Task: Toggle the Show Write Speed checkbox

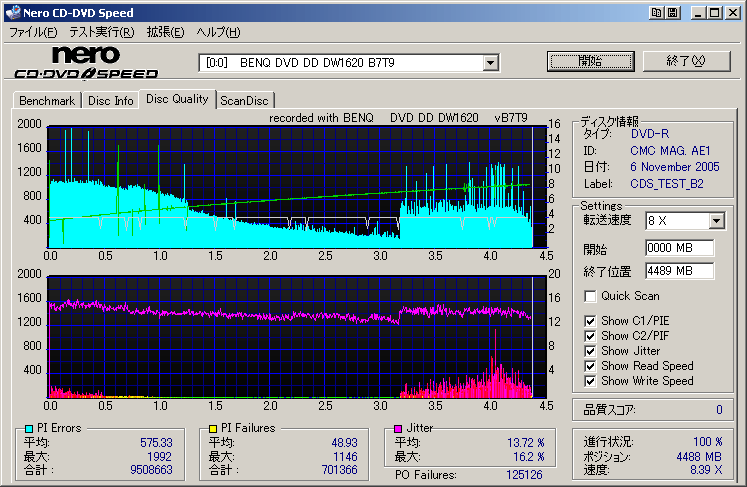Action: point(590,381)
